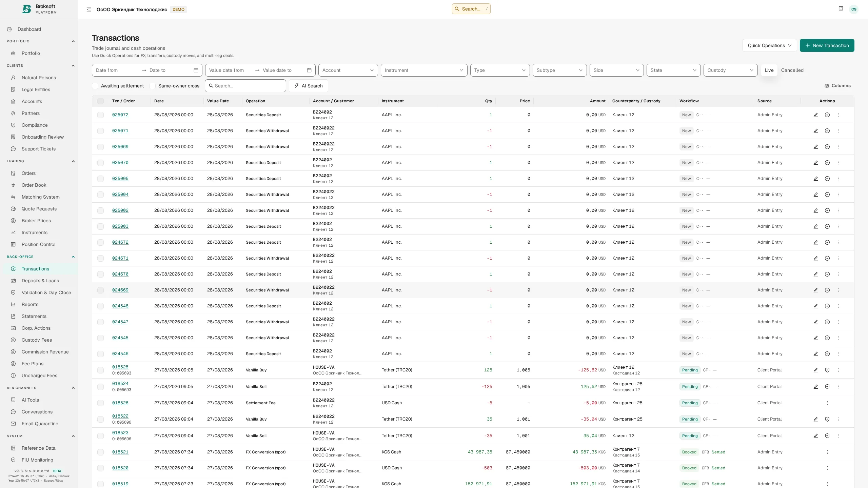Screen dimensions: 868x488
Task: Open the three-dot menu for transaction 018526
Action: [827, 403]
